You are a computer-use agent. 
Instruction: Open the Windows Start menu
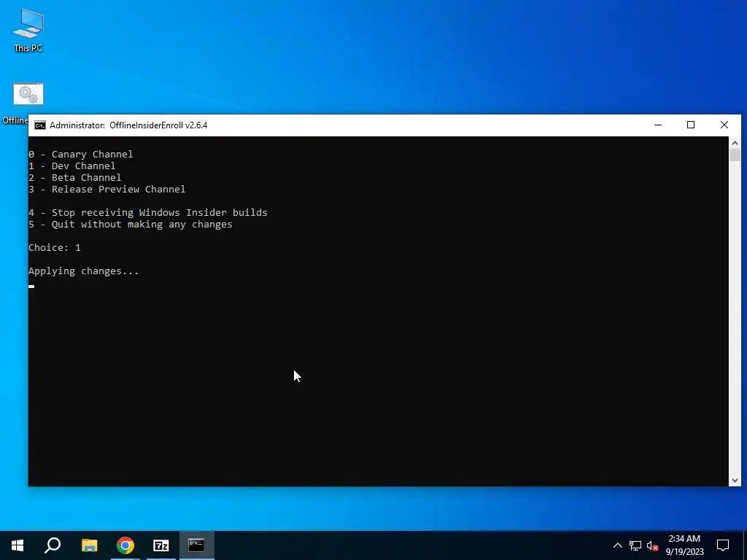click(18, 545)
